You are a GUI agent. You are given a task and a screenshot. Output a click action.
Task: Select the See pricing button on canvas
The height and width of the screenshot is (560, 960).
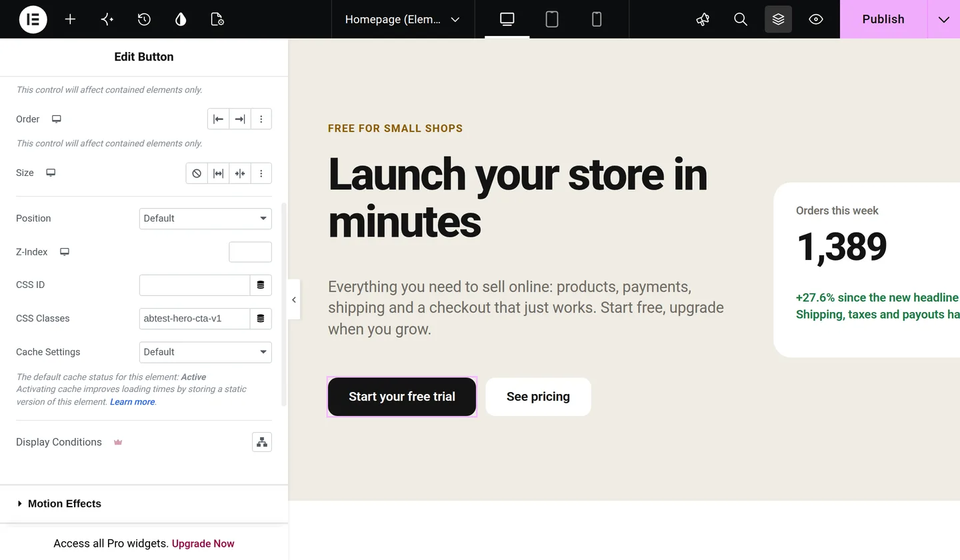pos(538,397)
